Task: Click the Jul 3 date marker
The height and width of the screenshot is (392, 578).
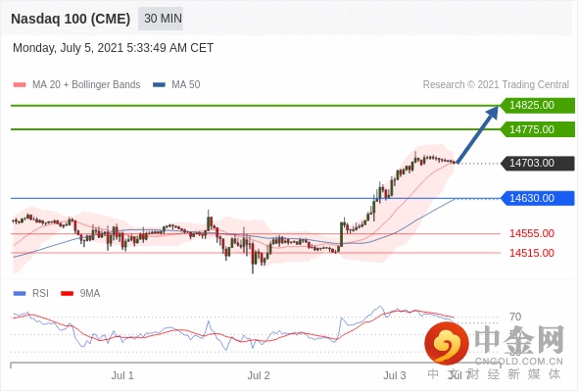Action: coord(395,375)
